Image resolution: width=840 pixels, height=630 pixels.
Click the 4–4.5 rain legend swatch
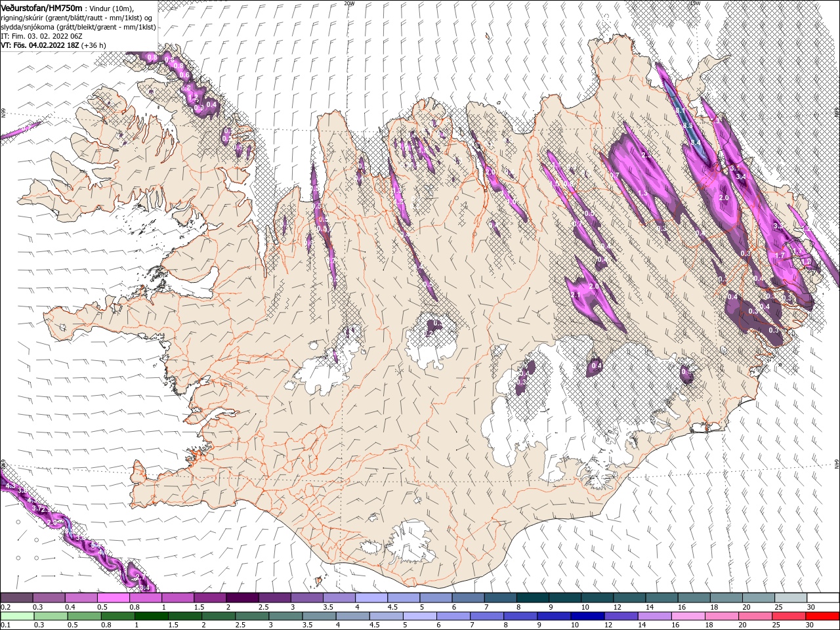(x=352, y=616)
